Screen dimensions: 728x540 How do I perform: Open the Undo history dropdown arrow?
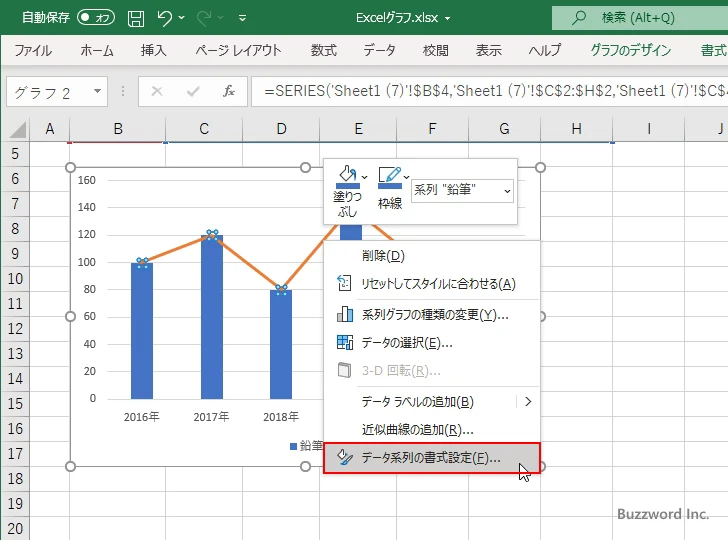(182, 18)
